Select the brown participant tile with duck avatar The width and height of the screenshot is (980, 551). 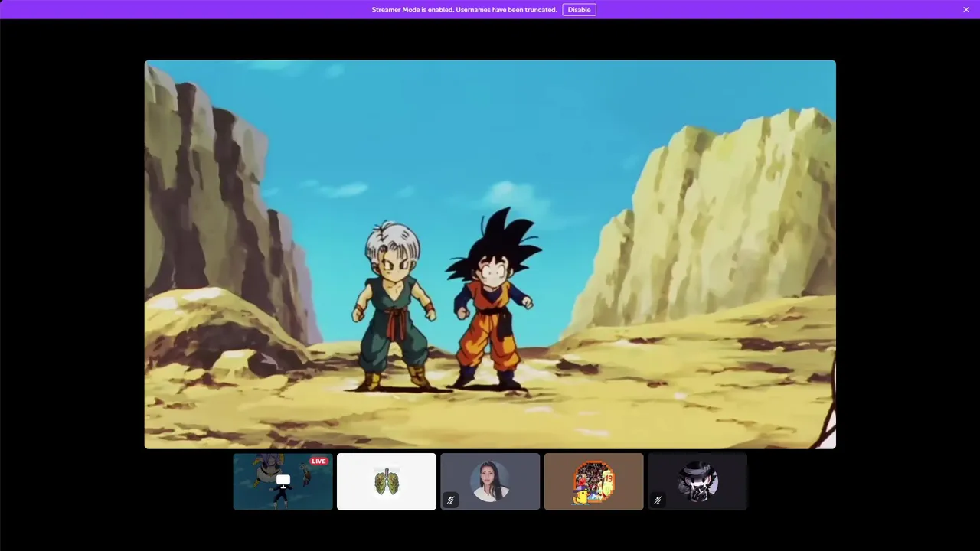point(593,481)
